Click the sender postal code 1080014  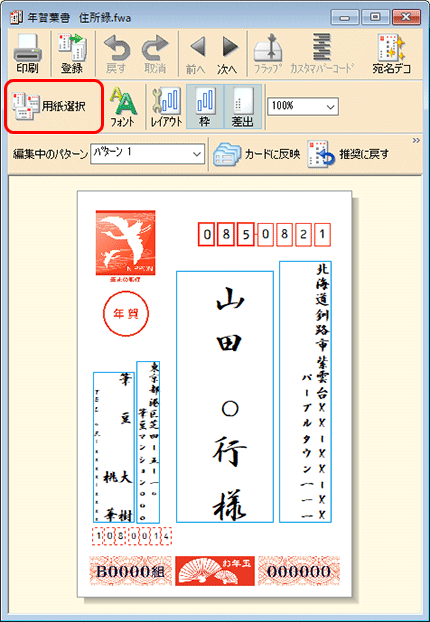[132, 536]
